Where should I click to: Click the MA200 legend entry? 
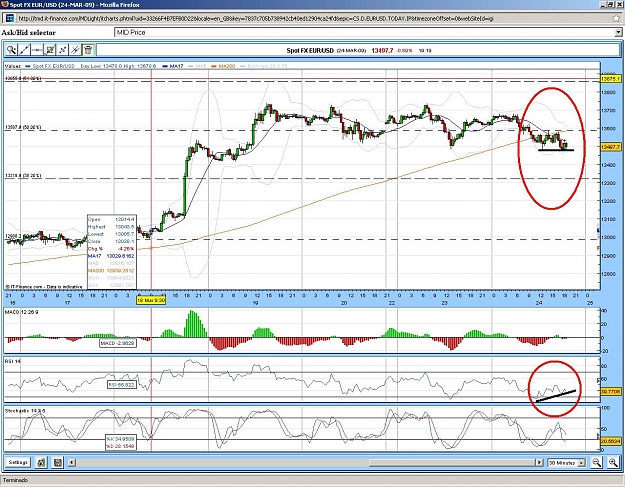(x=223, y=66)
